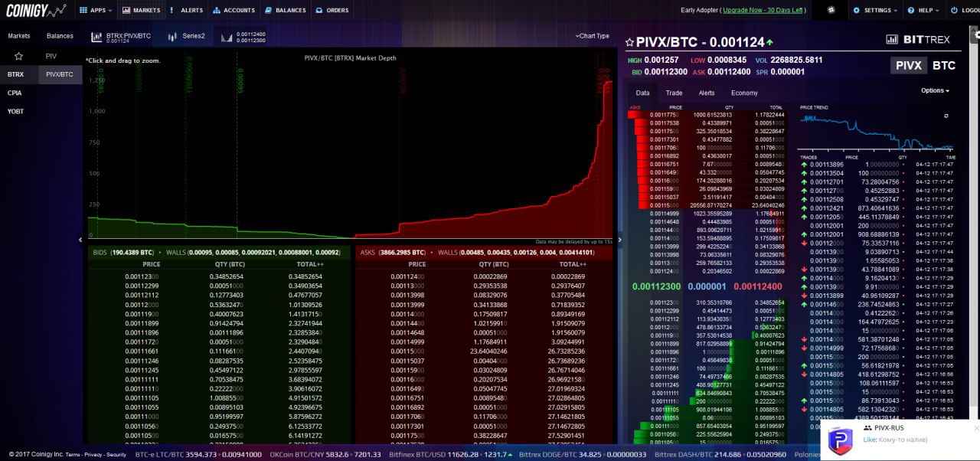Open the Terms link in footer
The image size is (980, 461).
tap(73, 455)
